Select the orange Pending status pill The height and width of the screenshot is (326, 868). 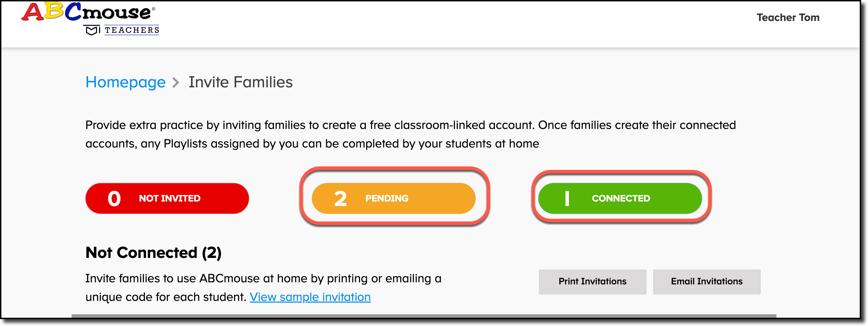(393, 198)
